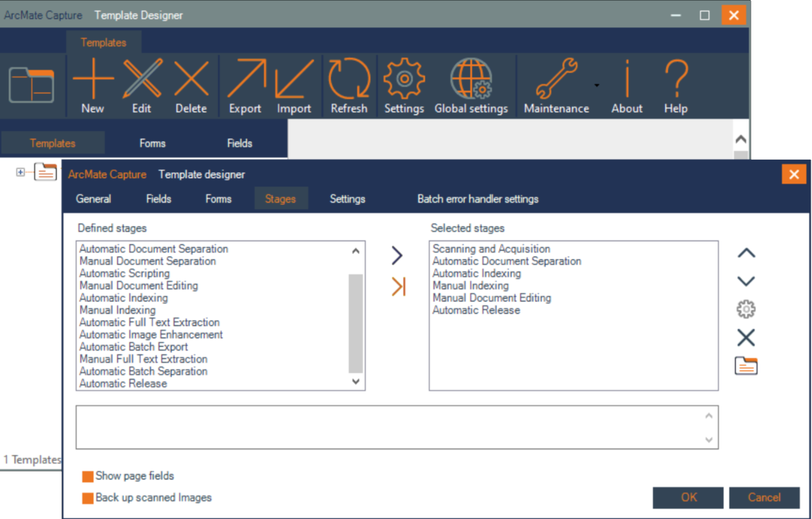Viewport: 812px width, 519px height.
Task: Refresh the template list
Action: pos(349,84)
